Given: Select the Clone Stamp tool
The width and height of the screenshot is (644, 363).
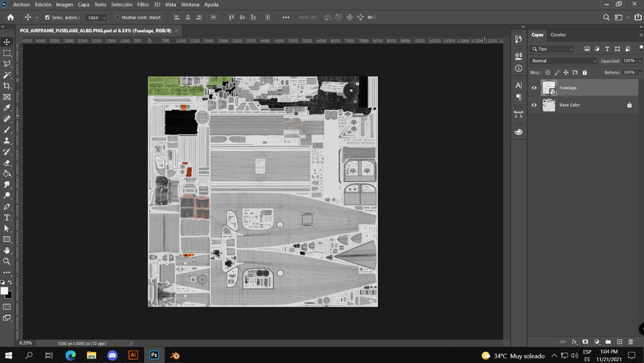Looking at the screenshot, I should tap(7, 141).
